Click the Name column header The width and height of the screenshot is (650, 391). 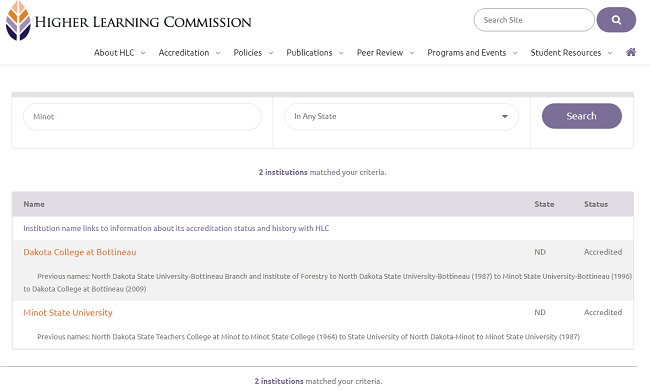pos(34,204)
